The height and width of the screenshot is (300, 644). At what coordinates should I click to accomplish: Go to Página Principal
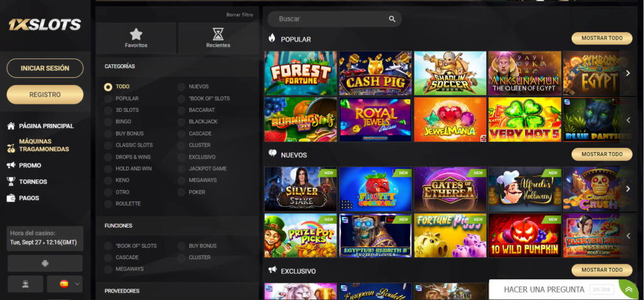(x=47, y=126)
